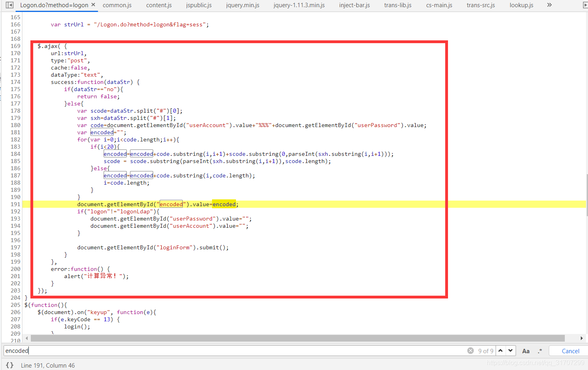Screen dimensions: 588x370
Task: Pretty print code with braces icon
Action: [10, 365]
